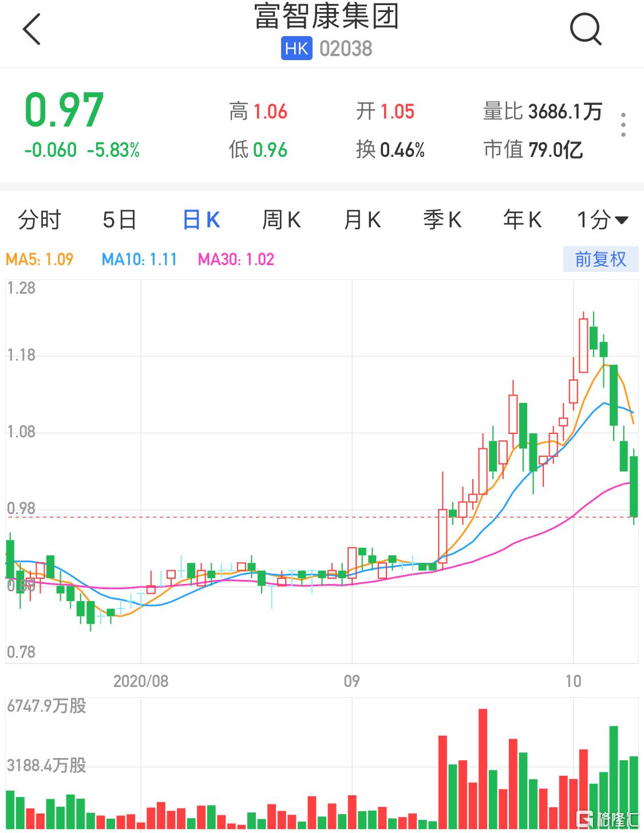Tap the 0.78 price axis label

(x=21, y=652)
